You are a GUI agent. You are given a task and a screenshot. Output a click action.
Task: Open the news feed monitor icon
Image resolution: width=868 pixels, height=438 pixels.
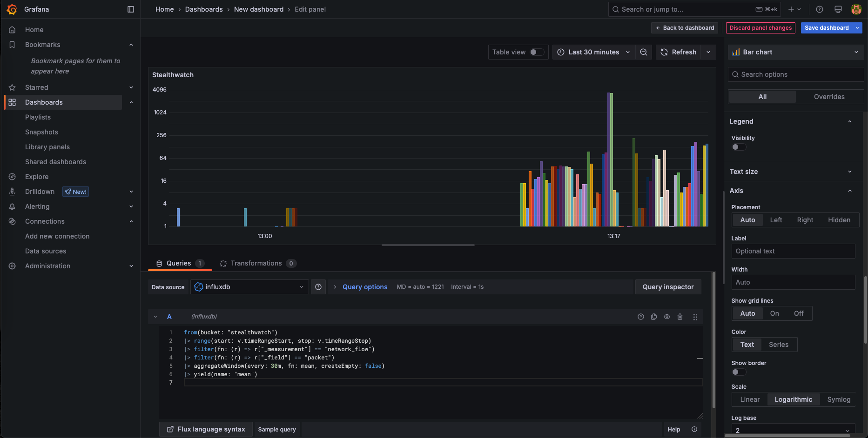(838, 9)
